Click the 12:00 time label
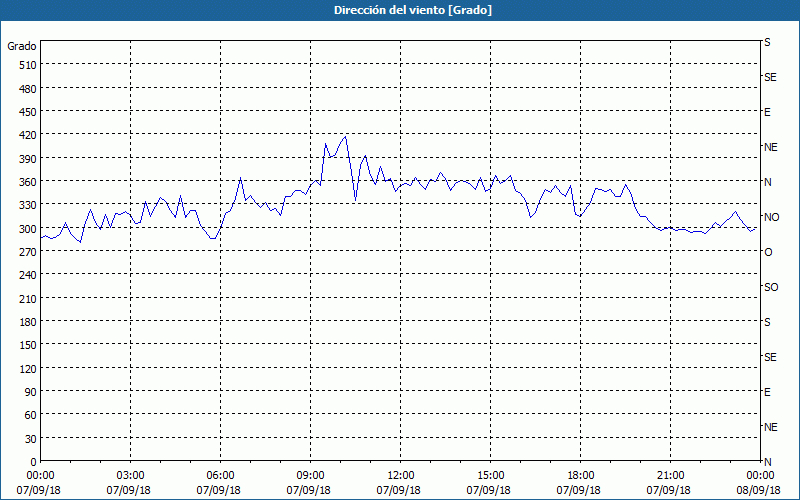This screenshot has height=500, width=800. point(401,476)
